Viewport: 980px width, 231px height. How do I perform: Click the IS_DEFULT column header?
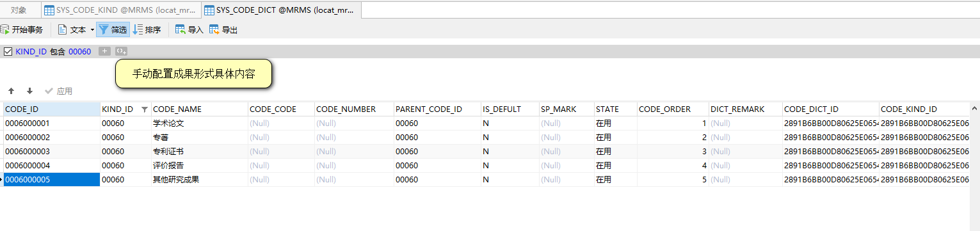coord(510,109)
